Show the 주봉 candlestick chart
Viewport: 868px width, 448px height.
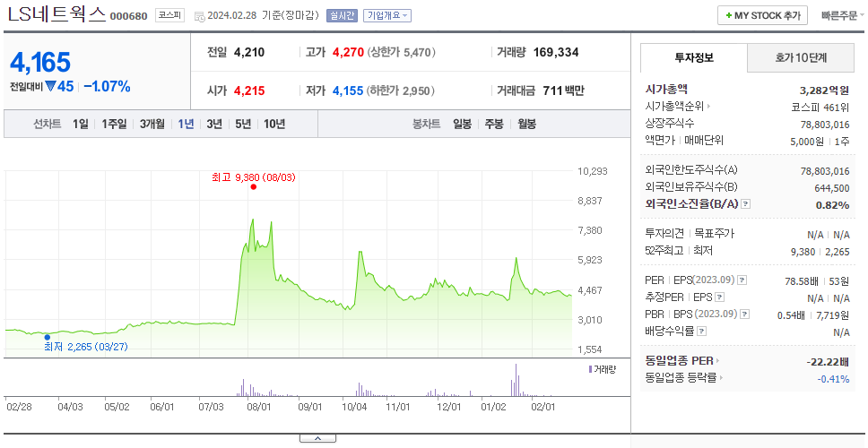pos(494,124)
